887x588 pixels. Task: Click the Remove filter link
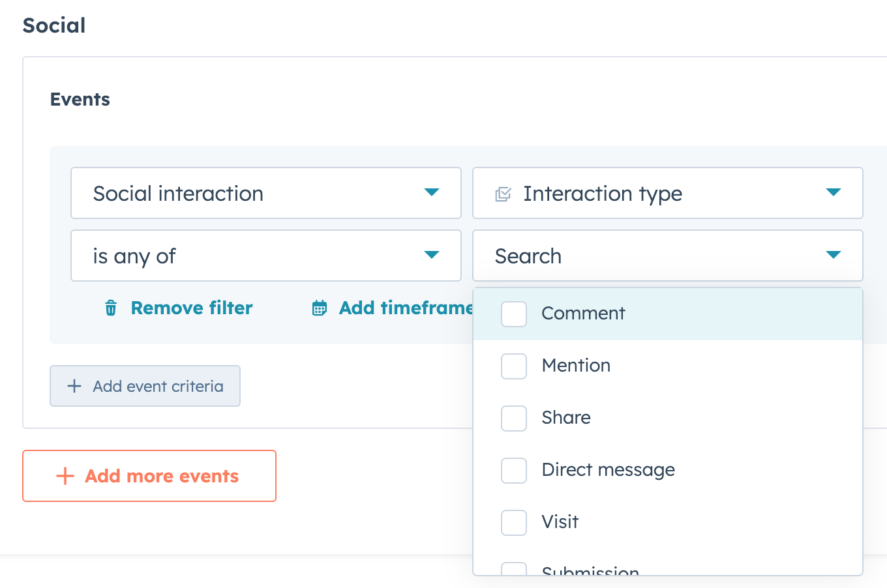pos(191,308)
